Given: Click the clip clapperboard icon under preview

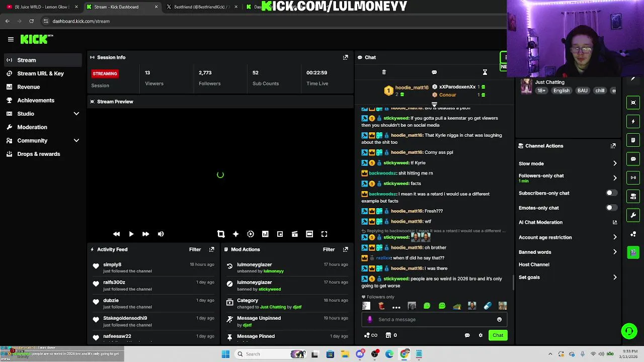Looking at the screenshot, I should [295, 234].
